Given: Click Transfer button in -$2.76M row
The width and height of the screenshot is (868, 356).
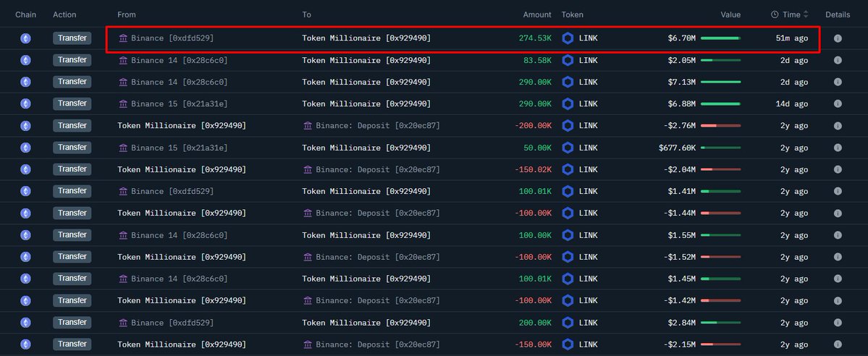Looking at the screenshot, I should tap(72, 126).
